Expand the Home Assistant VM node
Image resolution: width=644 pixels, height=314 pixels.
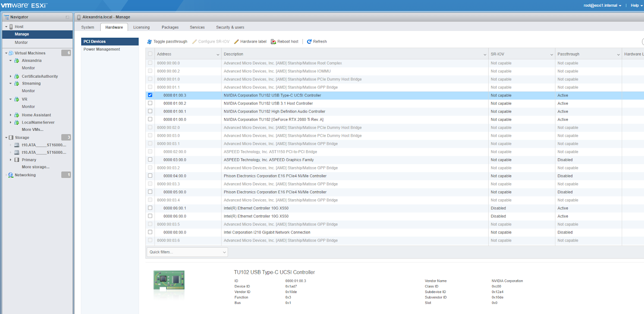point(10,115)
